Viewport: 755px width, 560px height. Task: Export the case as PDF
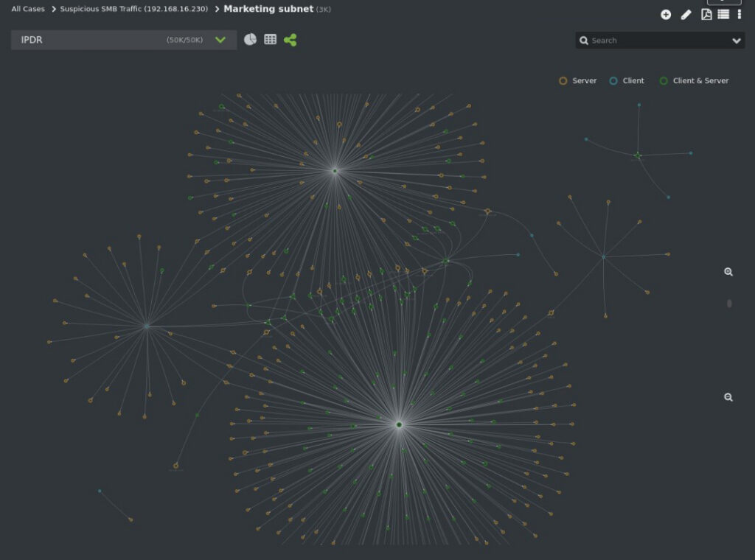click(706, 15)
